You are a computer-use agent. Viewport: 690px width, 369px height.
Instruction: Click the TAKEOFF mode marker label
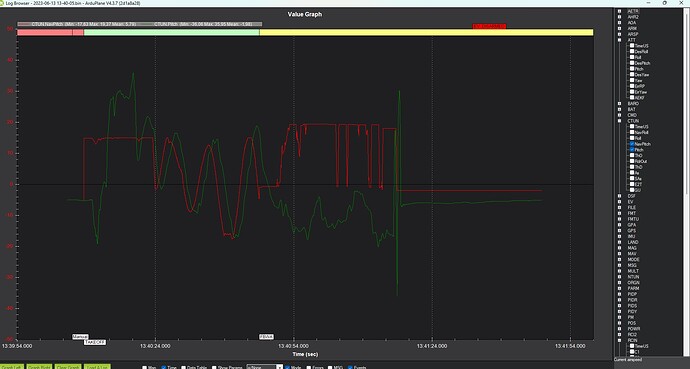pyautogui.click(x=95, y=342)
